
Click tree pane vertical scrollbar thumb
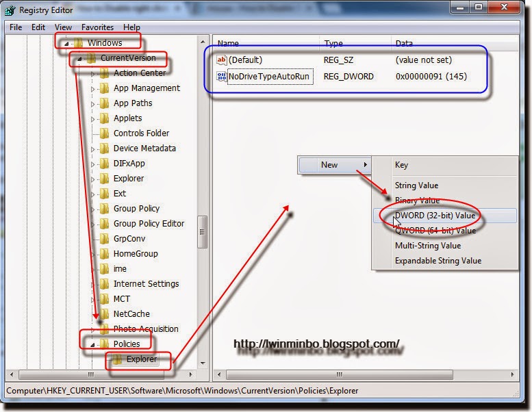203,232
